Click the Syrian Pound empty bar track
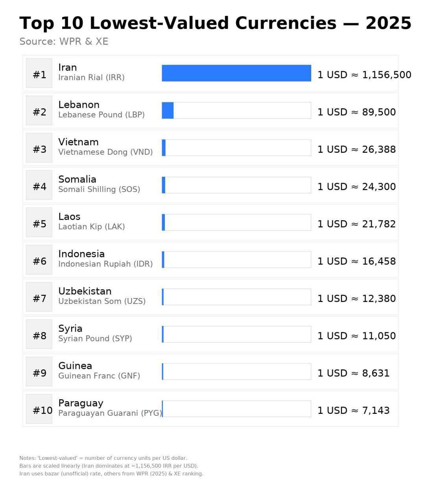The width and height of the screenshot is (421, 504). coord(237,334)
